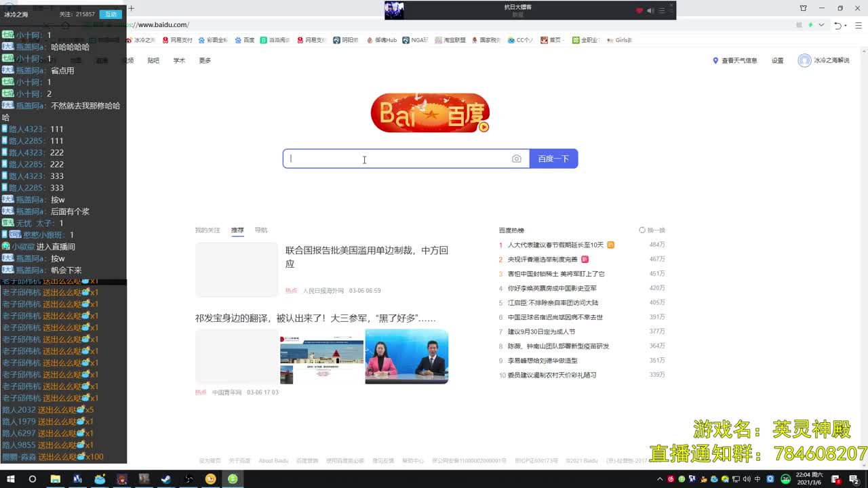Switch to the 我的关注 tab
The height and width of the screenshot is (488, 868).
(x=208, y=230)
